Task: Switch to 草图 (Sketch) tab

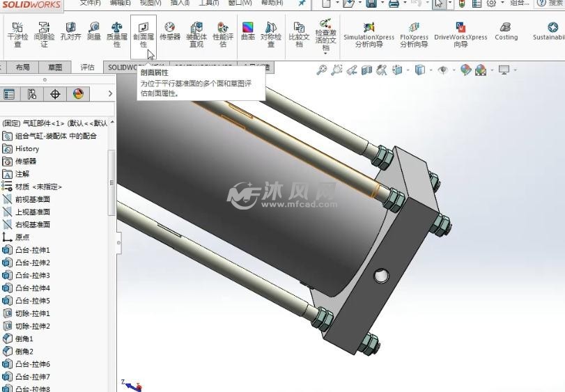Action: 55,67
